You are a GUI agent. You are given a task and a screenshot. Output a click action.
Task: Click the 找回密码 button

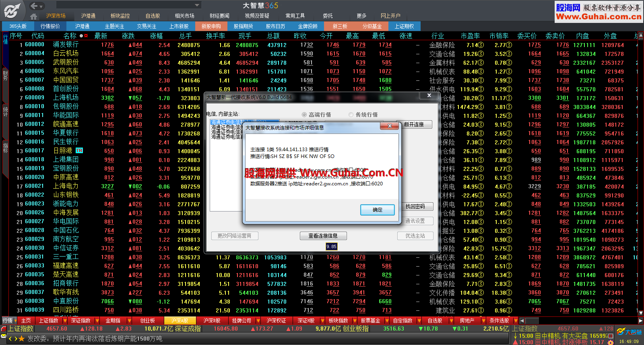point(415,206)
